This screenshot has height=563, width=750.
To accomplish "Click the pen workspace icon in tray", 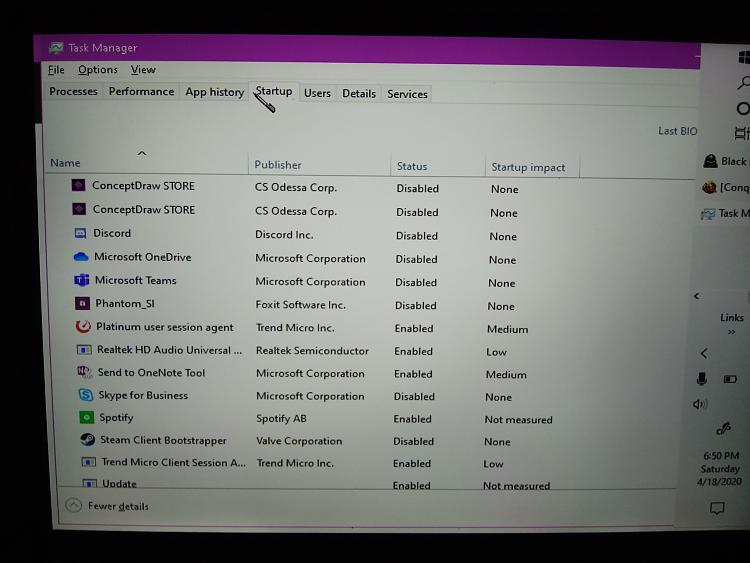I will 723,429.
